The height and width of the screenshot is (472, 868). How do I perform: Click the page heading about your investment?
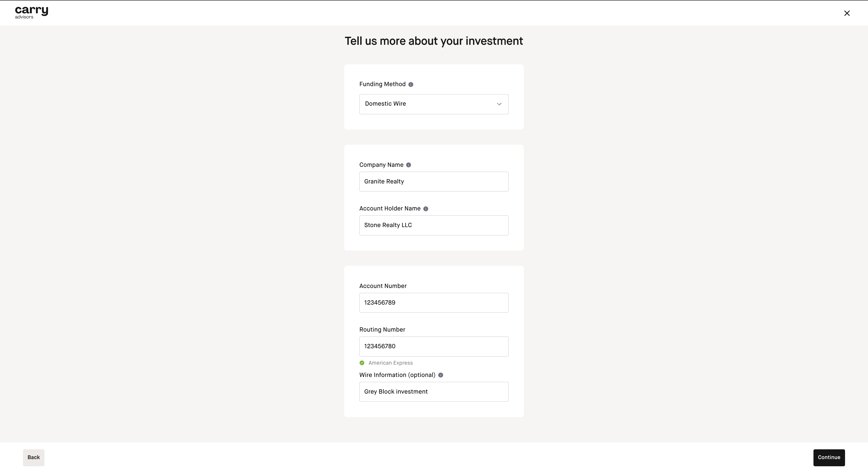(x=434, y=41)
